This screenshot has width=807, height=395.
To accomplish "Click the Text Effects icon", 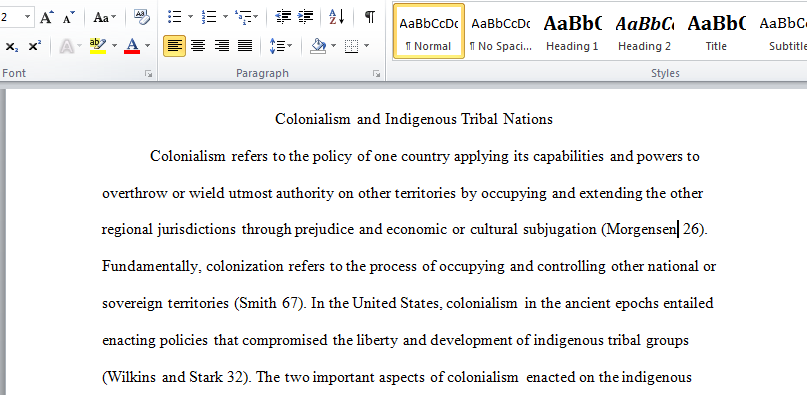I will 67,46.
